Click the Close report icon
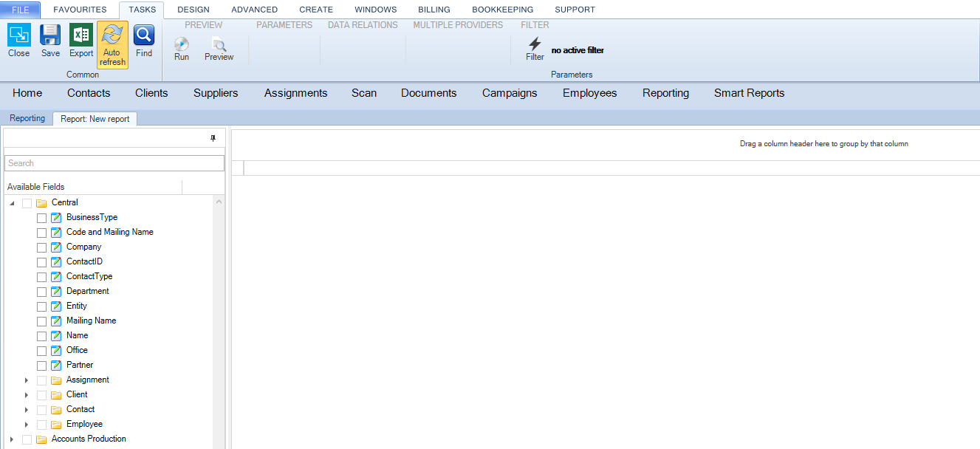Screen dimensions: 980x449 [18, 35]
